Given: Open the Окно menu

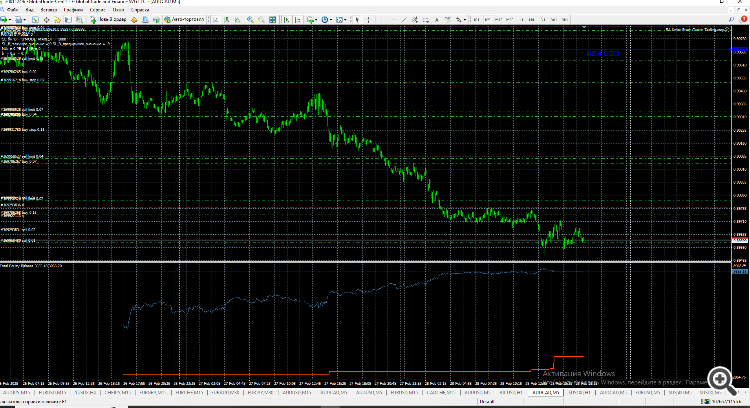Looking at the screenshot, I should [118, 10].
